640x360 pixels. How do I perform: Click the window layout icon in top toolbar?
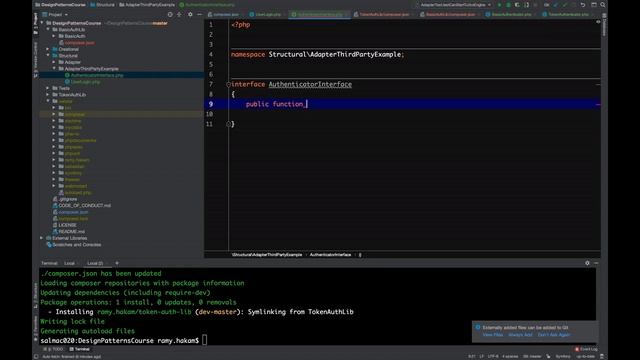tap(593, 5)
